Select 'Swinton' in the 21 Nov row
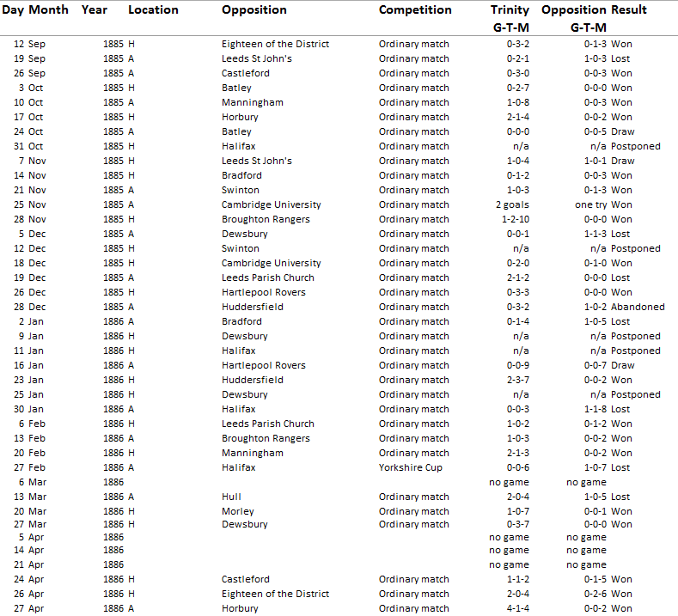This screenshot has height=616, width=678. point(241,190)
